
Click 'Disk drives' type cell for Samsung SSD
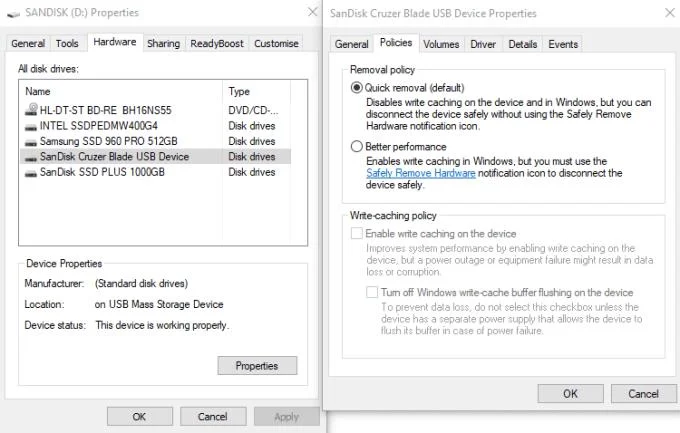pyautogui.click(x=252, y=141)
